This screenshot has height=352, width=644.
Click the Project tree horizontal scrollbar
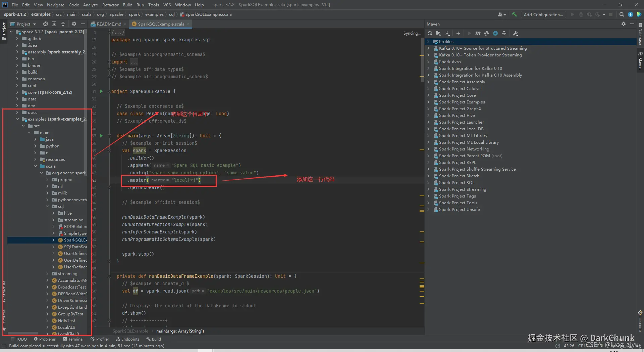(23, 333)
